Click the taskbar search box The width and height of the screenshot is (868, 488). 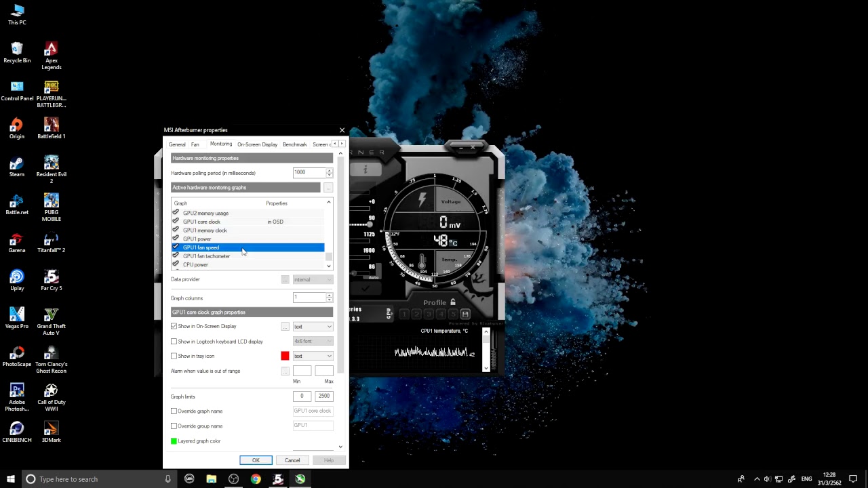click(99, 479)
